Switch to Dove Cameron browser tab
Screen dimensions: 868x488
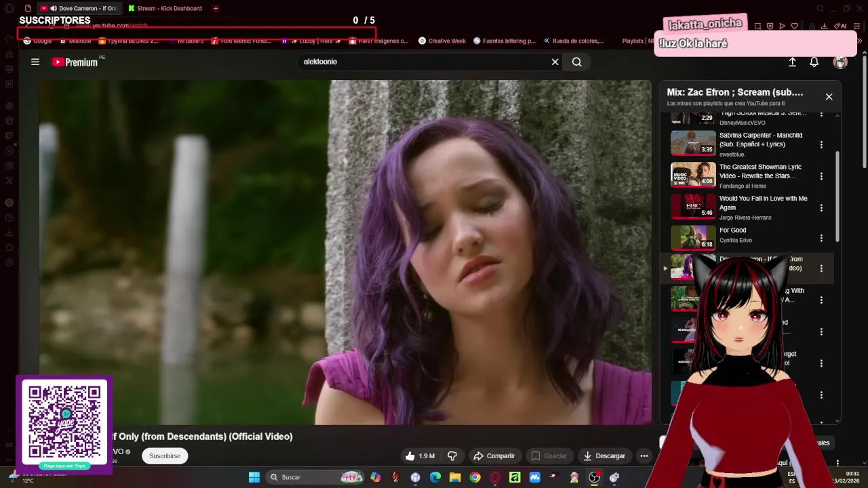pyautogui.click(x=79, y=8)
